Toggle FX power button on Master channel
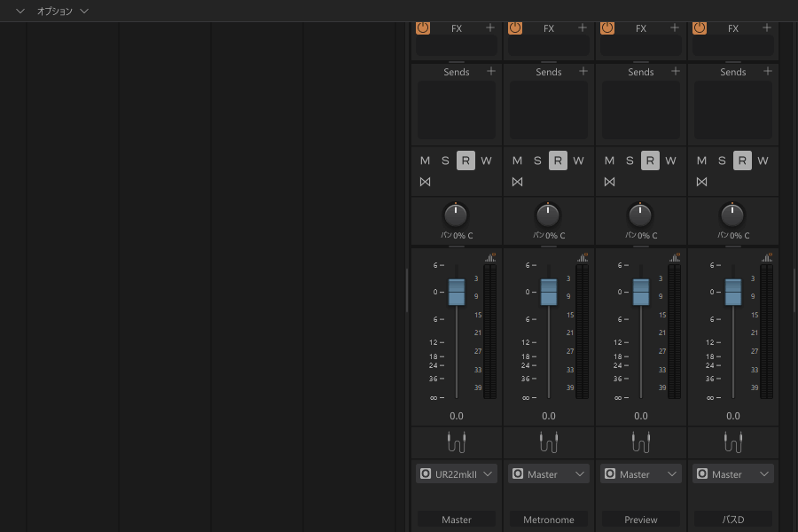Image resolution: width=798 pixels, height=532 pixels. 423,28
